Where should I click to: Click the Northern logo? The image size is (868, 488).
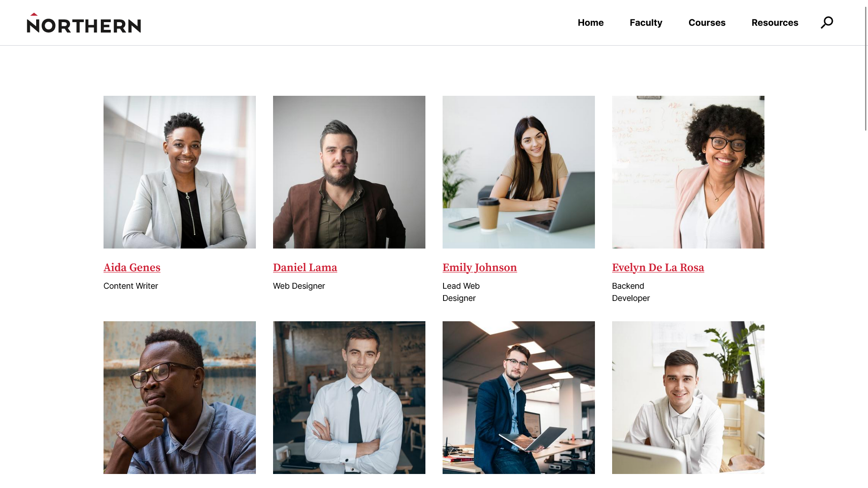pos(84,23)
